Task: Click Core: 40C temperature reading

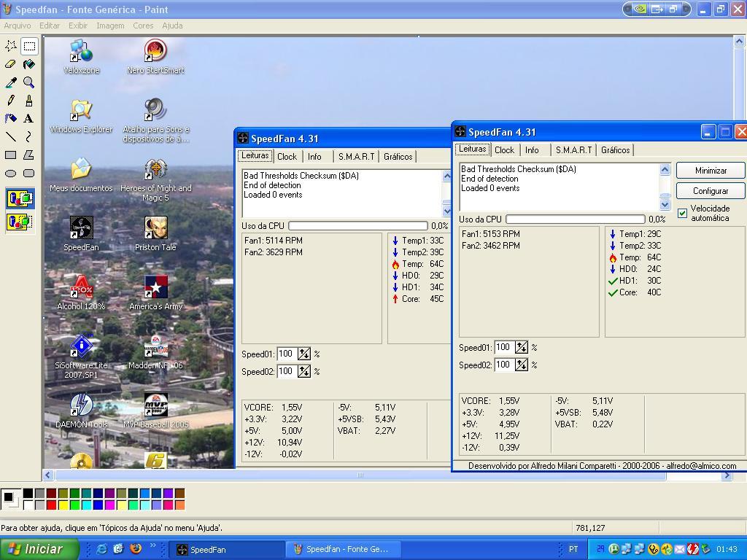Action: click(635, 292)
